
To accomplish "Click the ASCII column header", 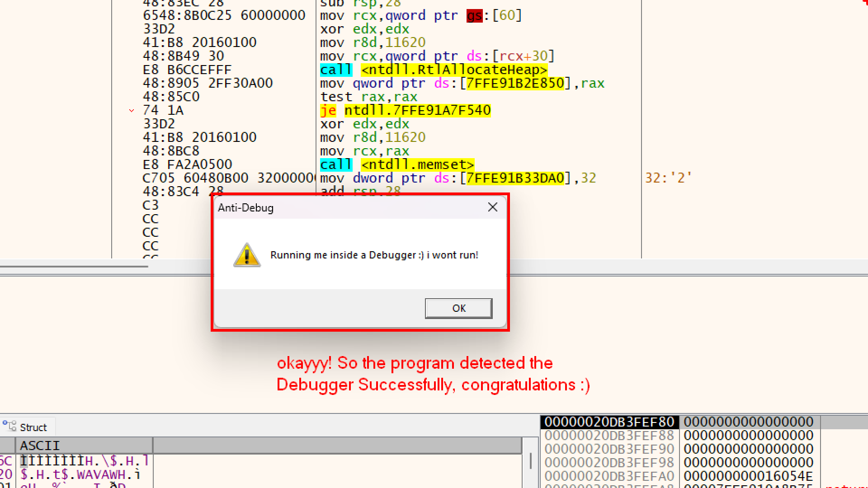I will tap(40, 446).
